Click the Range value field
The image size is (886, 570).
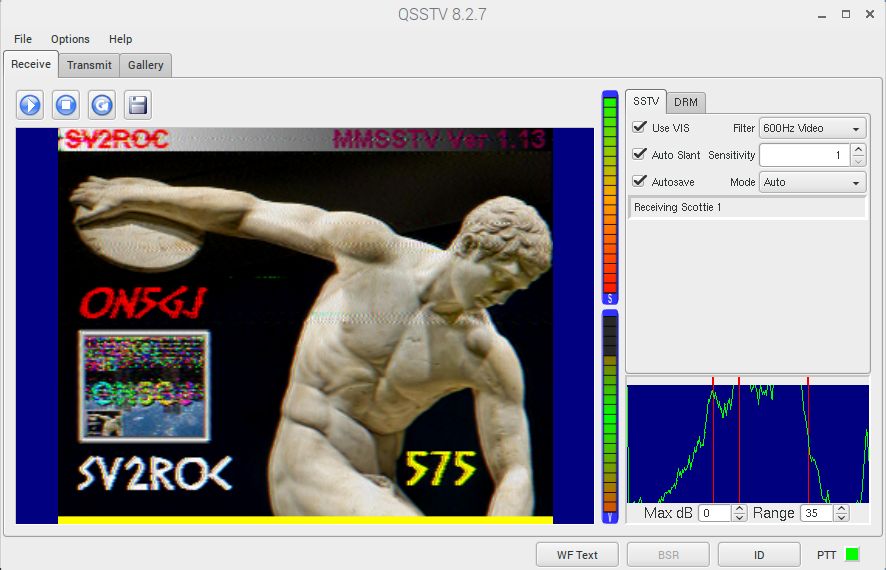click(x=817, y=513)
